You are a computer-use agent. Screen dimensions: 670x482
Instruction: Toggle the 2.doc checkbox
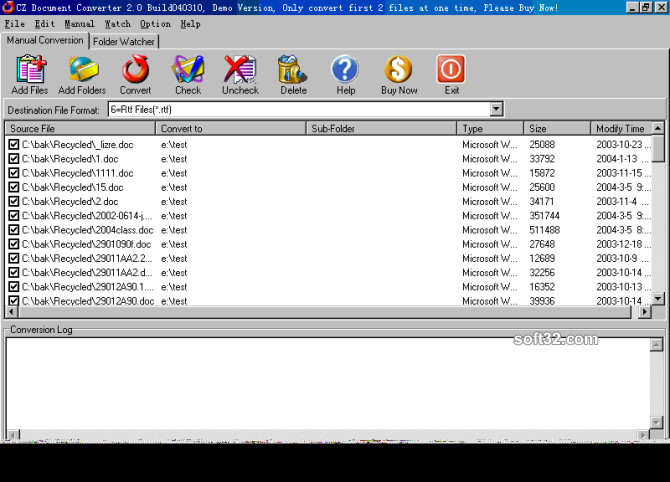(14, 201)
